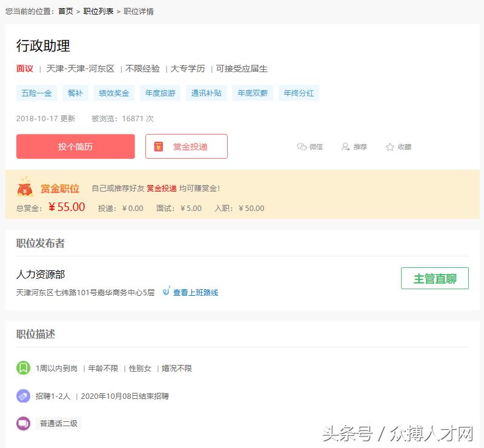Click the purple tag icon beside 招聘1-2人
The height and width of the screenshot is (448, 484).
23,396
